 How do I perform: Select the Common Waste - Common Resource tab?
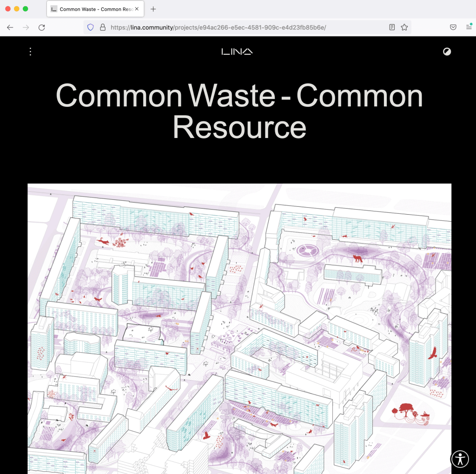click(x=93, y=9)
